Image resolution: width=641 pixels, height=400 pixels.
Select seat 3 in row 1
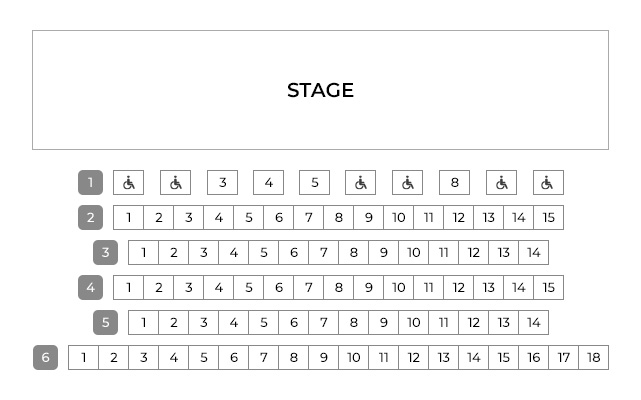222,182
